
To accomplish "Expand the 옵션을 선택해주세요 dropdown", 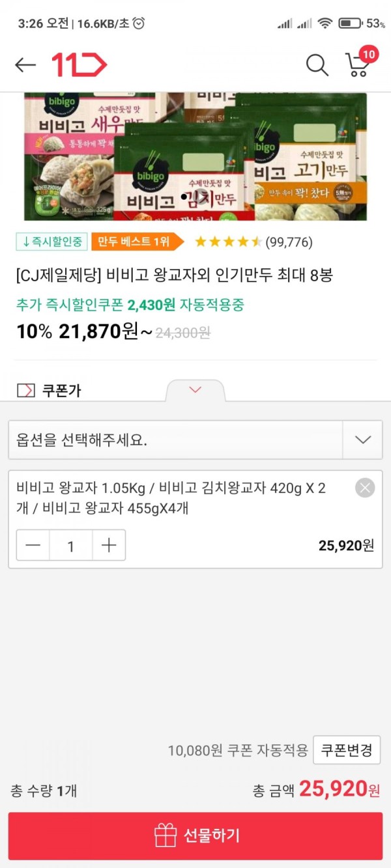I will [x=195, y=440].
